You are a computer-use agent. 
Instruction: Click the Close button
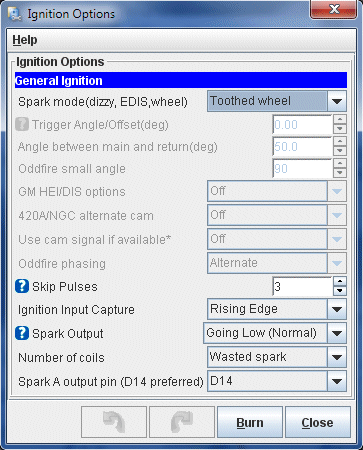[318, 422]
